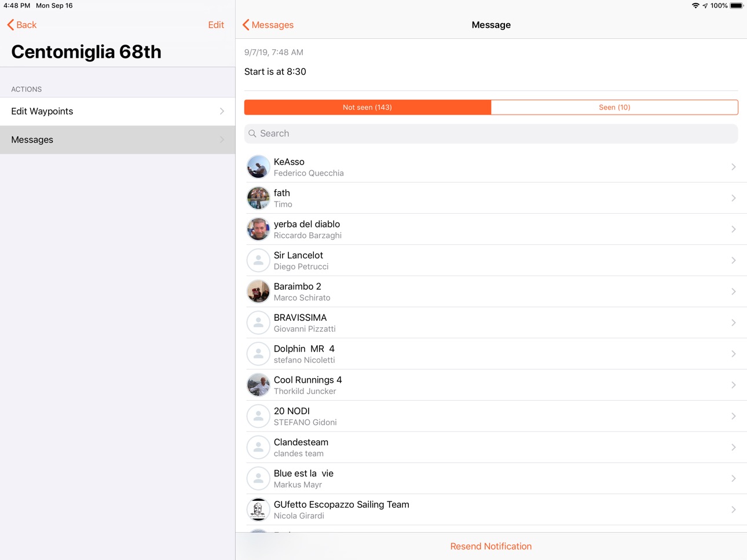Open BRAVISSIMA row chevron

(734, 323)
